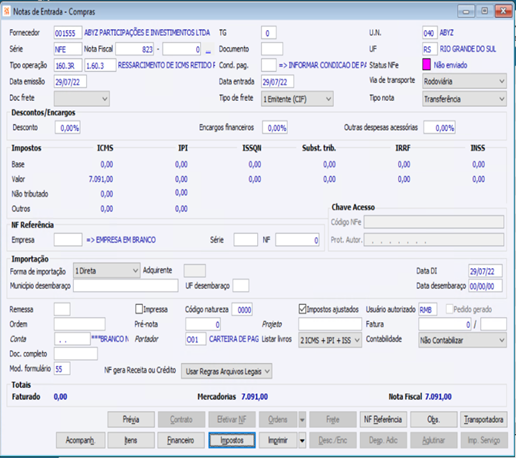Image resolution: width=516 pixels, height=458 pixels.
Task: Click the Data emissão date field
Action: [x=70, y=82]
